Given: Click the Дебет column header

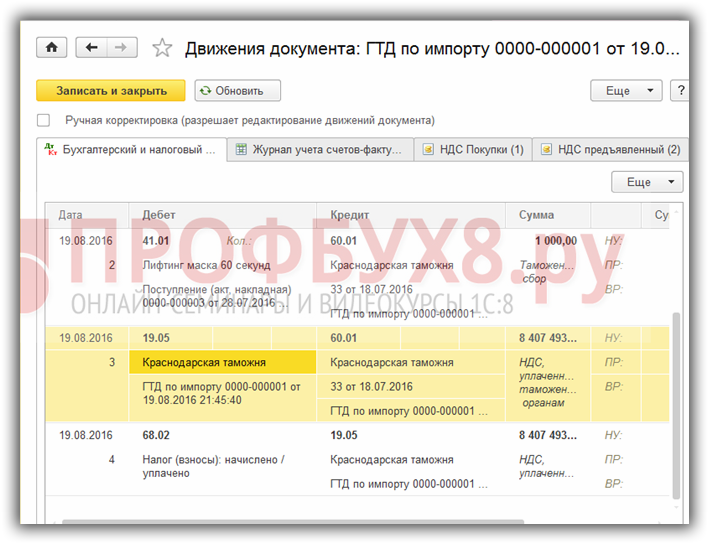Looking at the screenshot, I should [x=159, y=215].
